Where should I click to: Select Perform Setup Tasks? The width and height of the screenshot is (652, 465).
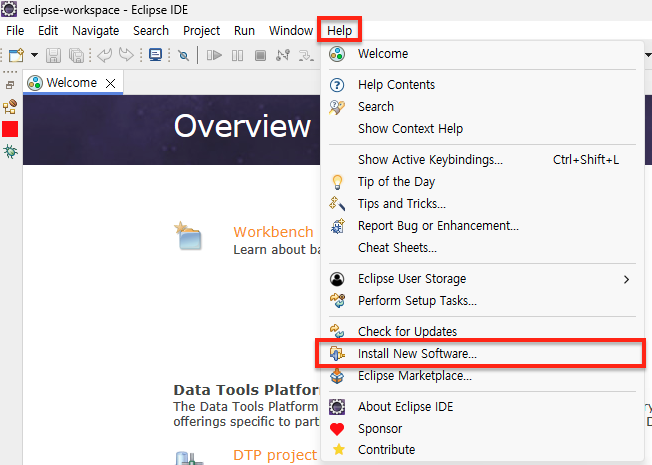point(482,301)
